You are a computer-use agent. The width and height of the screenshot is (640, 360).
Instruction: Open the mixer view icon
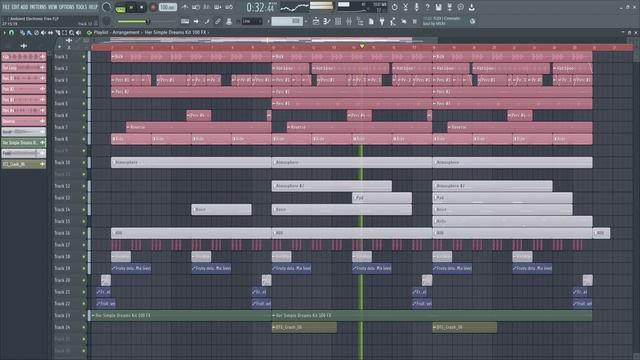coord(349,21)
